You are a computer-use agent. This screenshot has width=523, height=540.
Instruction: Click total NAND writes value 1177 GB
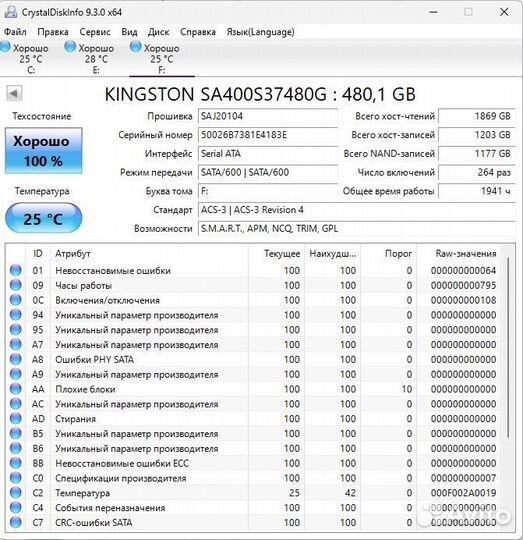coord(477,154)
